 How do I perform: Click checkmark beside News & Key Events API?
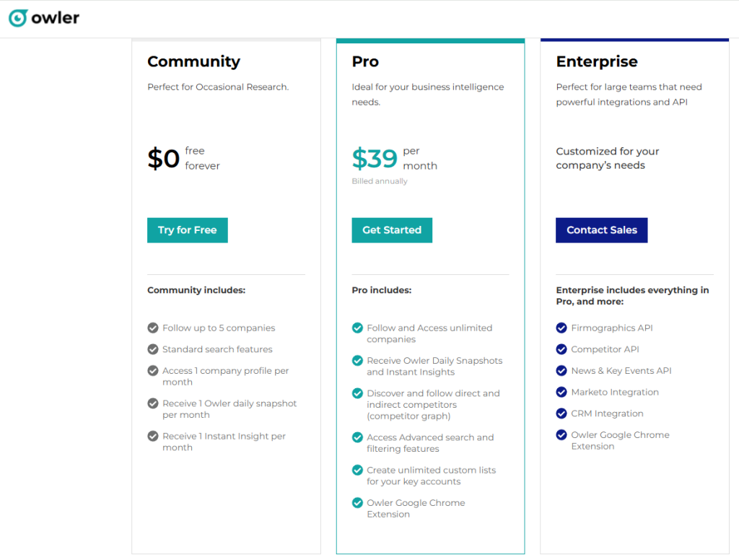561,371
